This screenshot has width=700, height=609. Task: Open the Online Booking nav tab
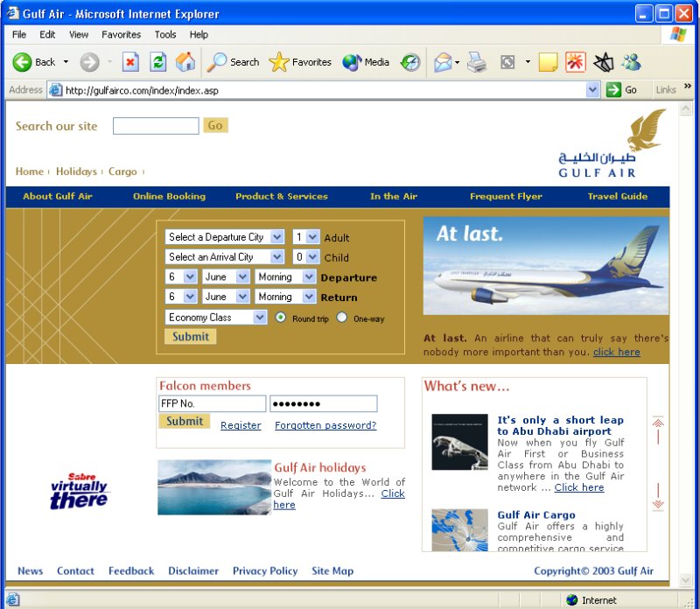tap(169, 196)
